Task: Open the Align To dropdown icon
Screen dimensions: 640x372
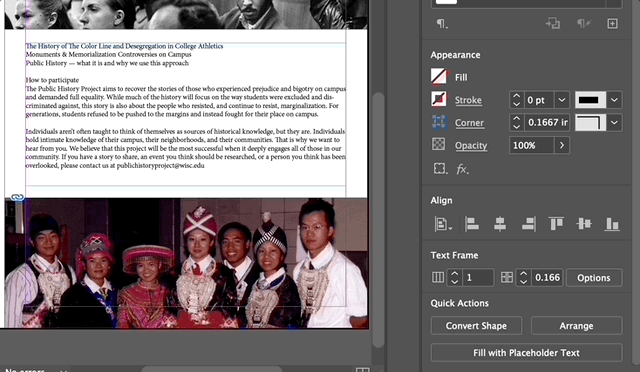Action: click(443, 224)
